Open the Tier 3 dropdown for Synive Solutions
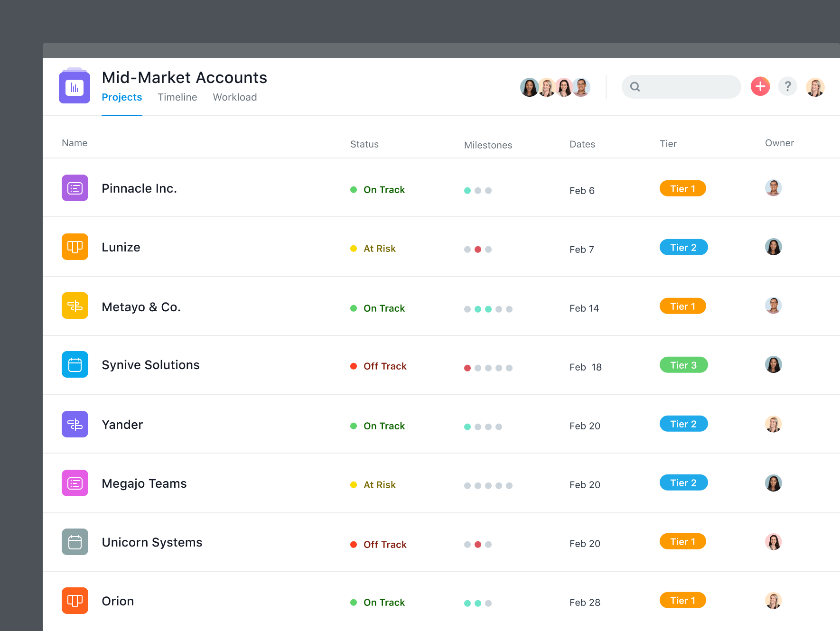 [683, 365]
